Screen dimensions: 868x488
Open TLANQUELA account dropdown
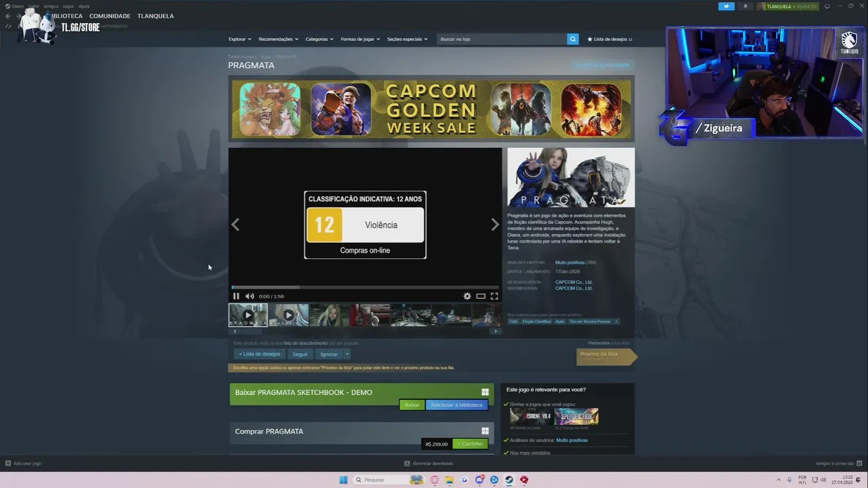787,6
